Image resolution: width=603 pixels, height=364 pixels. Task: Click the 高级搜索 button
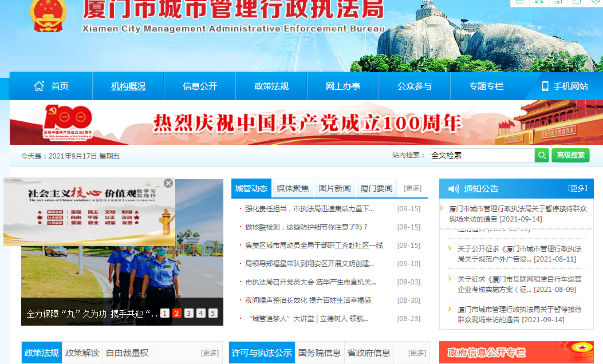[x=571, y=155]
